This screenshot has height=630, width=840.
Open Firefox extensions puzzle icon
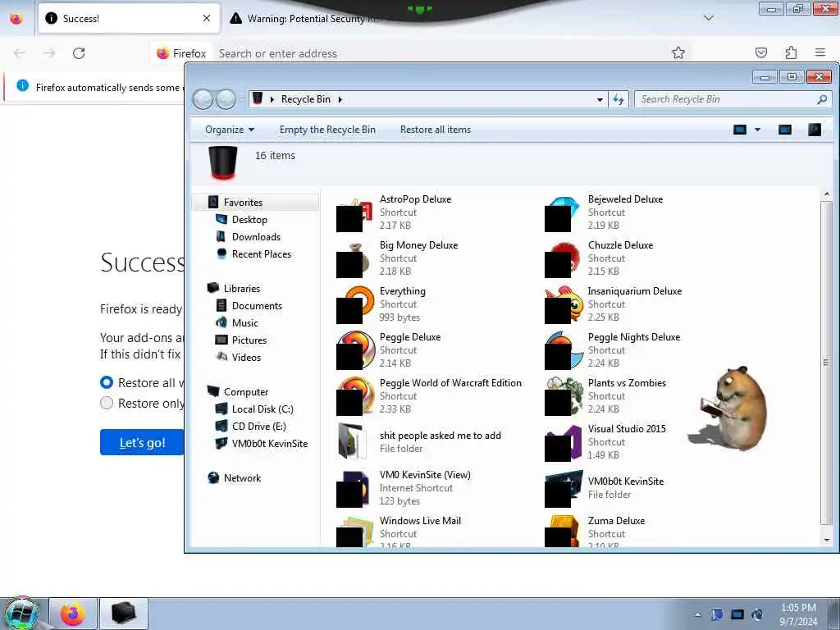791,52
